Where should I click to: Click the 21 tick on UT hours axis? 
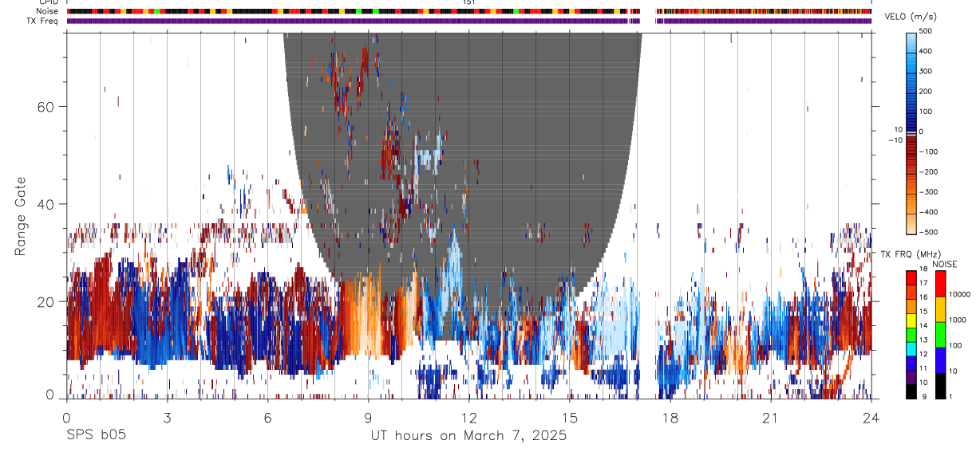770,416
